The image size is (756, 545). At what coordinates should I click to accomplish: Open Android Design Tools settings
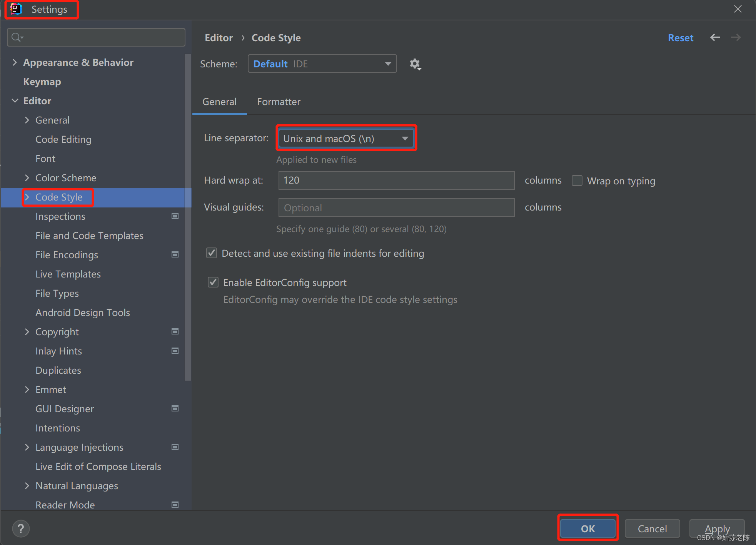(83, 313)
